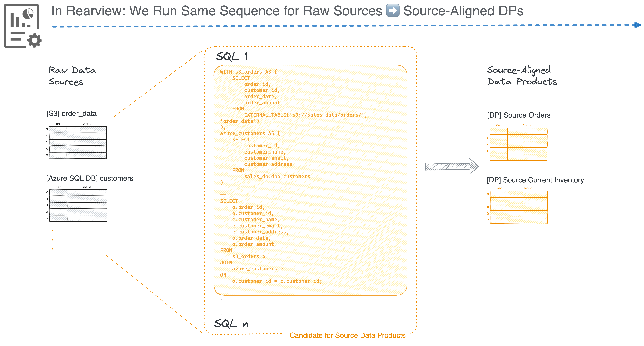
Task: Click the 's3_orders o' code line
Action: tap(249, 257)
